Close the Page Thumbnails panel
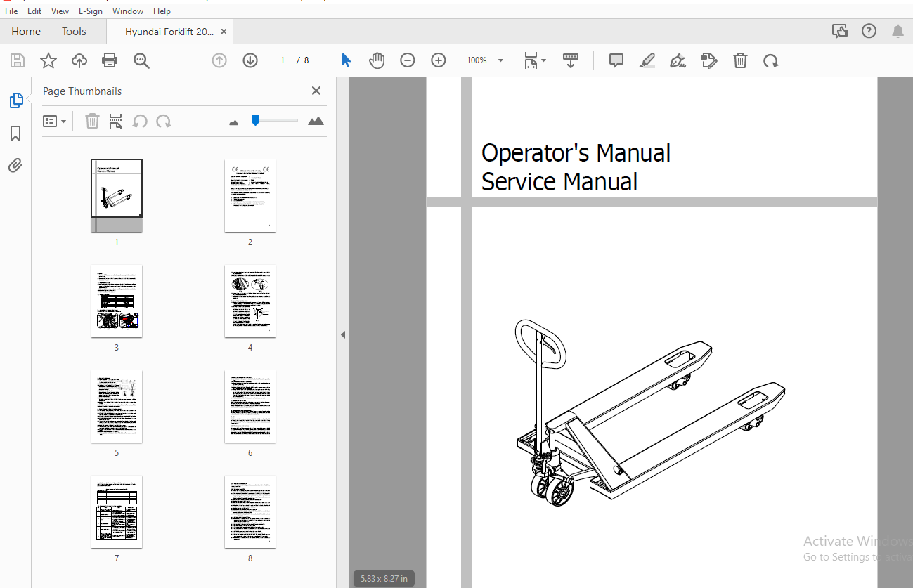 coord(316,91)
